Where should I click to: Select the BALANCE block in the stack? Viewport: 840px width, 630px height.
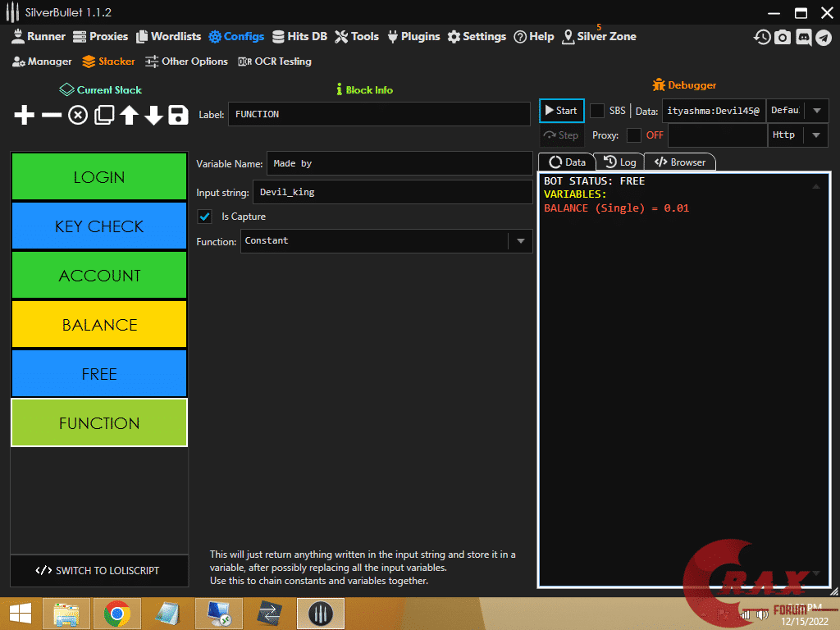pos(98,324)
